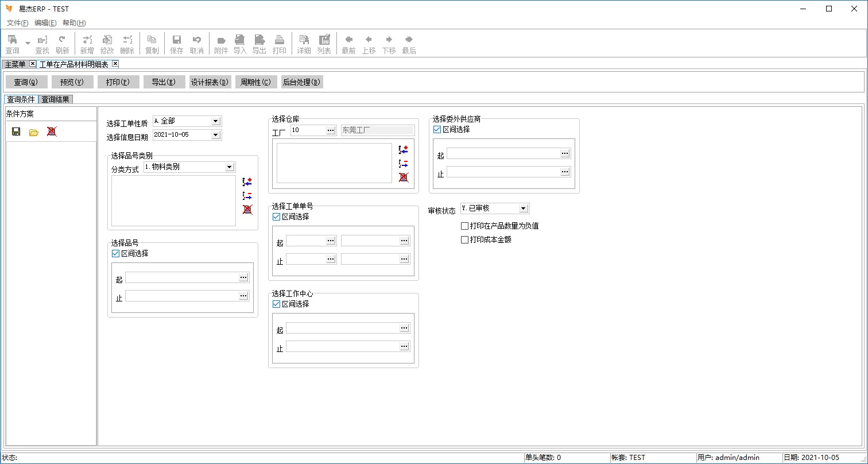Expand the 审核状态 dropdown
The image size is (868, 464).
click(x=523, y=208)
